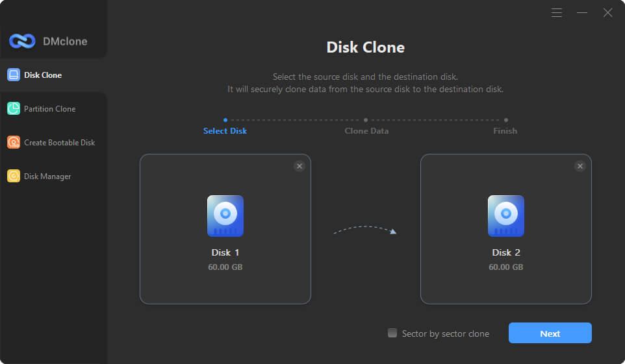Click the Clone Data progress dot
Screen dimensions: 625x364
click(x=366, y=120)
